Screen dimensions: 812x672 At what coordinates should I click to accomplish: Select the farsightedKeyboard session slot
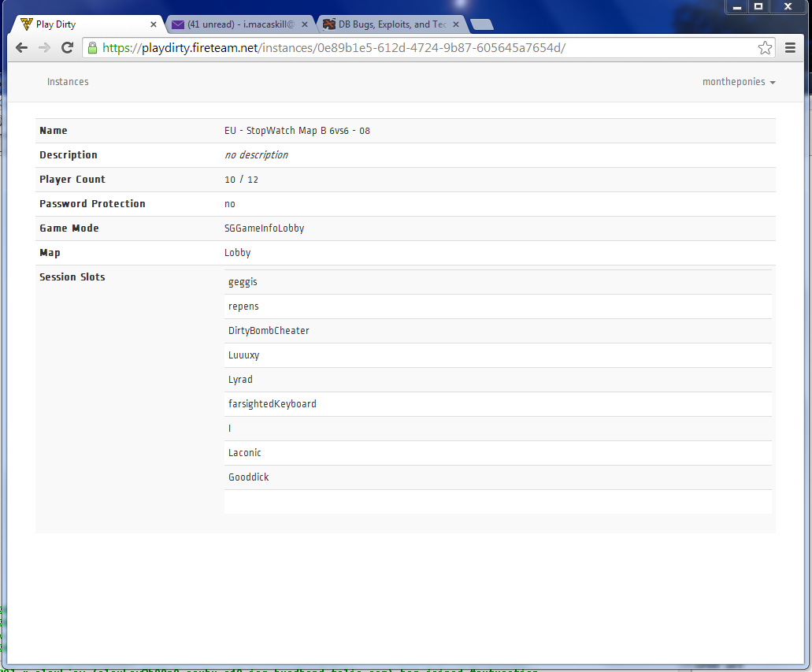(273, 404)
